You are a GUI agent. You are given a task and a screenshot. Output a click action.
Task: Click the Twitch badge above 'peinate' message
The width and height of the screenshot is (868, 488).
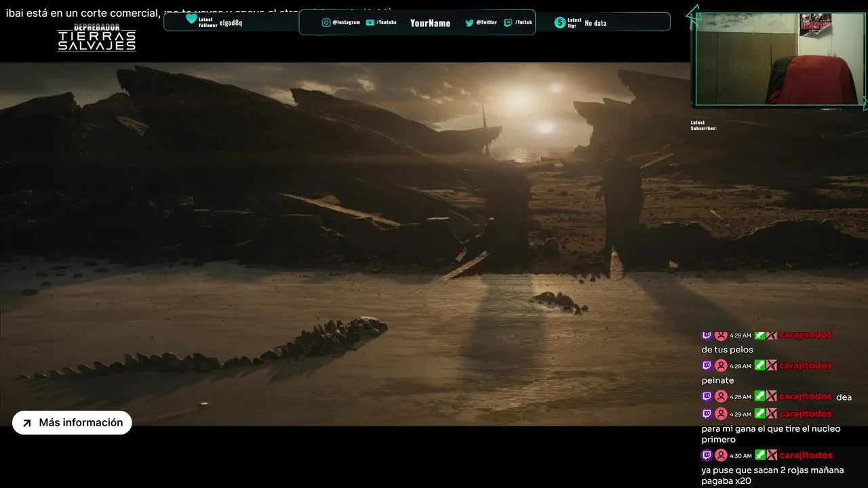(707, 366)
